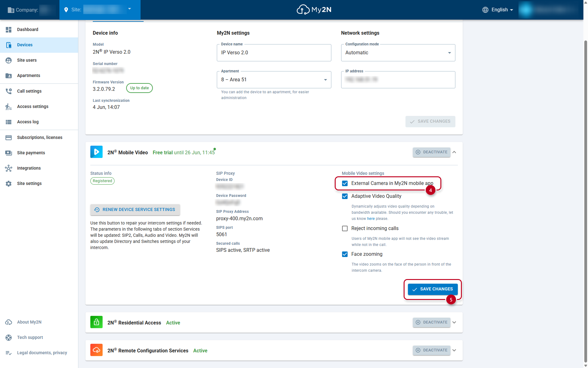Go to Apartments in sidebar

pos(39,75)
